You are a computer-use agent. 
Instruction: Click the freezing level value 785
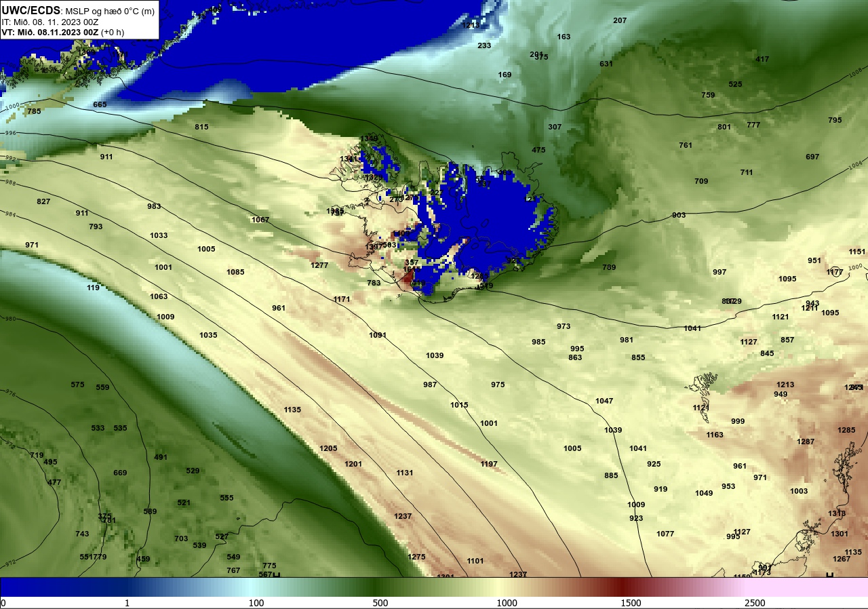coord(34,111)
